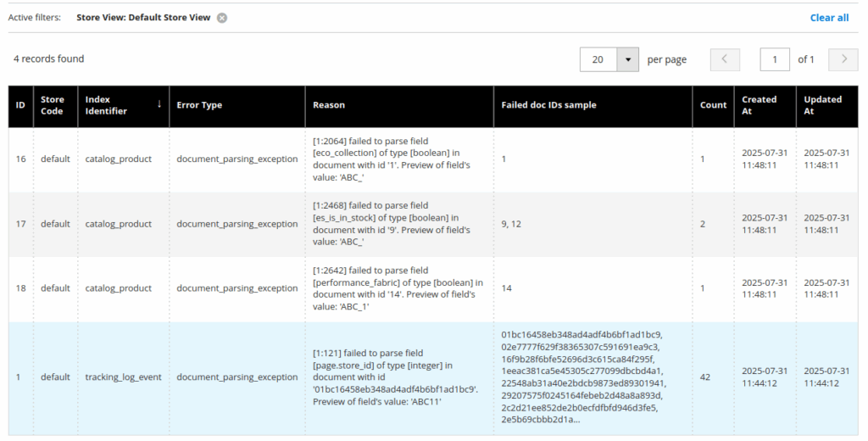Open the per page dropdown arrow
This screenshot has width=868, height=441.
pyautogui.click(x=627, y=59)
